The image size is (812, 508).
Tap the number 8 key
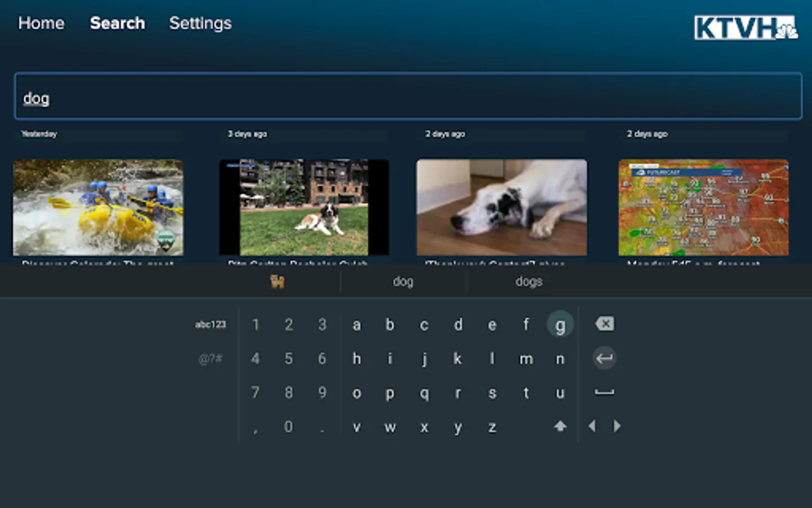pyautogui.click(x=289, y=392)
